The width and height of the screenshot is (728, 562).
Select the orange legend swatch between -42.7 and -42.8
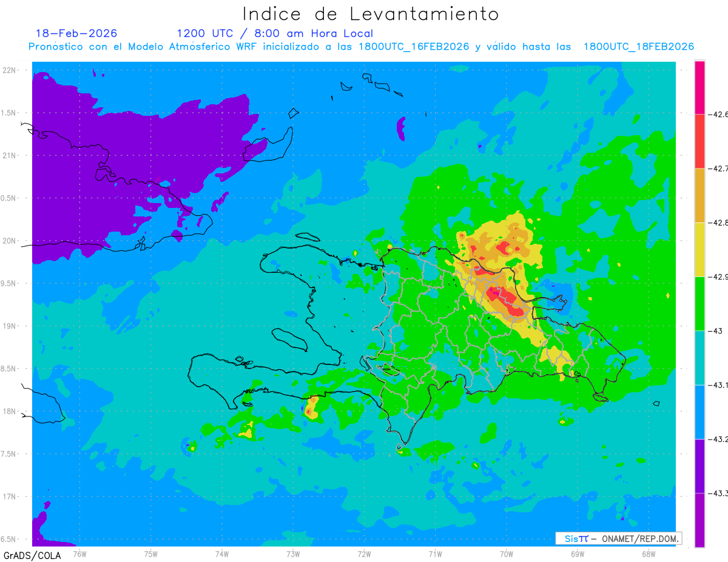(699, 195)
